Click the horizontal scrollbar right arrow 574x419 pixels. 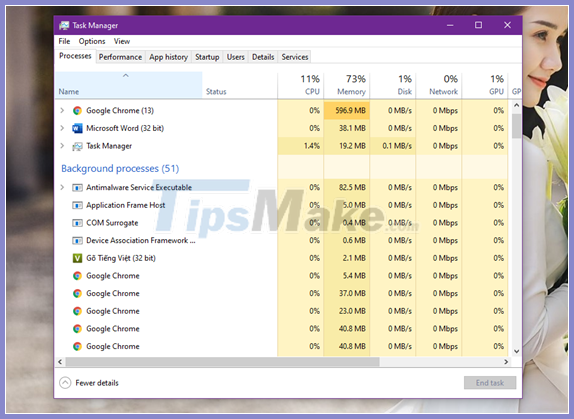pos(506,362)
